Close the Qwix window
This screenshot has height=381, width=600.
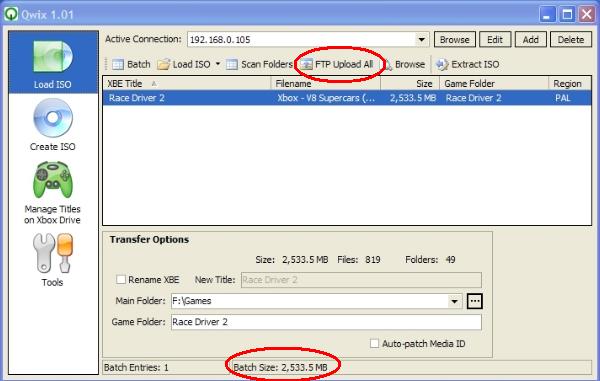587,15
